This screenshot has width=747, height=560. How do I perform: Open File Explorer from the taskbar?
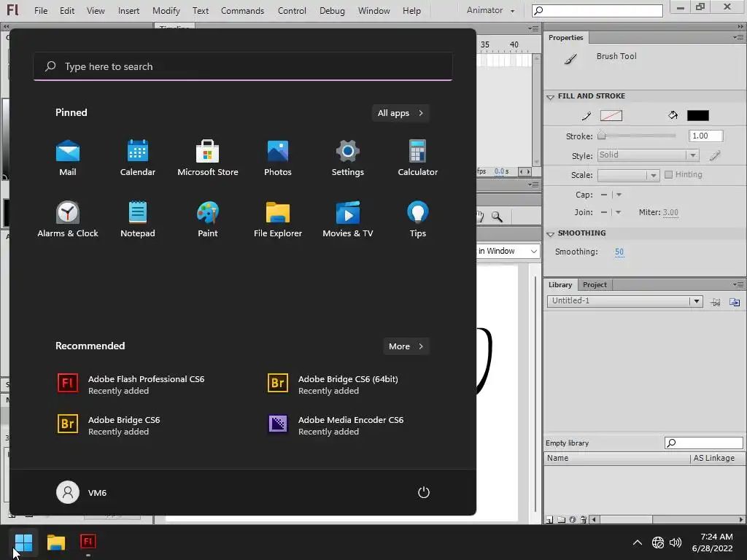pos(55,542)
